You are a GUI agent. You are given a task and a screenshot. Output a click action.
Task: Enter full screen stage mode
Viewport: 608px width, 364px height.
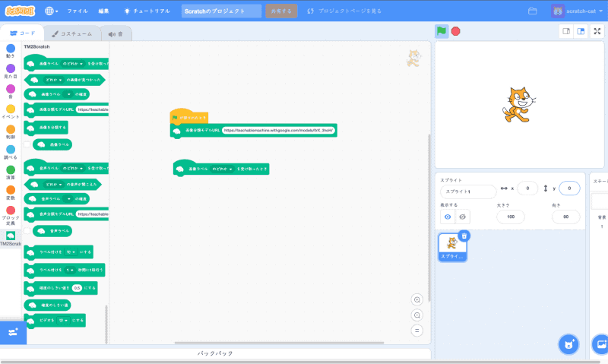pos(597,31)
